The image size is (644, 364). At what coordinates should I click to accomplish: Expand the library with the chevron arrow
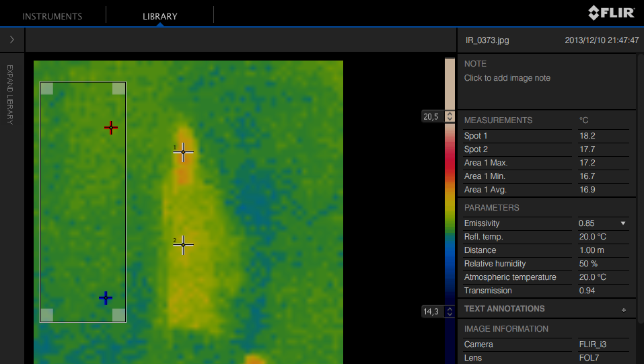(12, 40)
